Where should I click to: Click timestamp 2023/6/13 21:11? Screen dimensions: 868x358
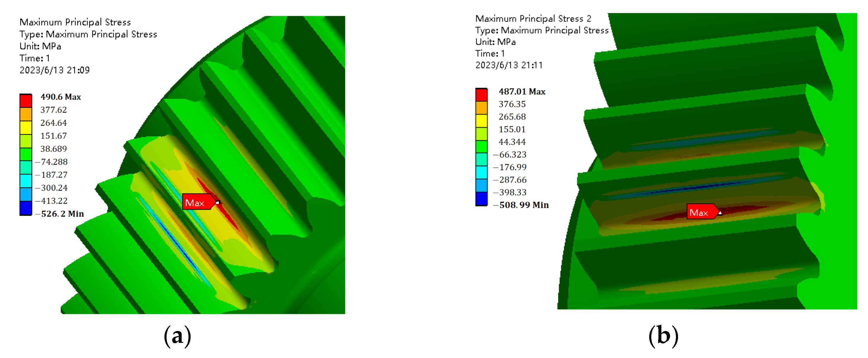tap(509, 65)
